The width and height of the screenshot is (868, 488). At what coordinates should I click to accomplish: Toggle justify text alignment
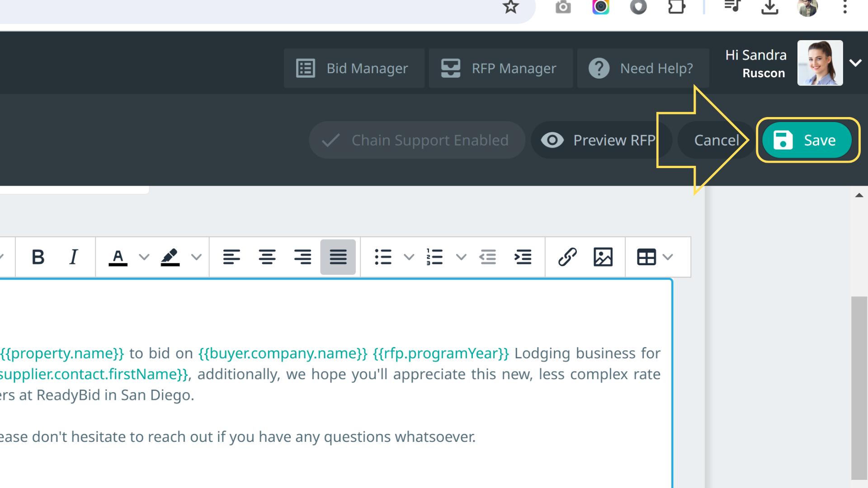[x=338, y=257]
